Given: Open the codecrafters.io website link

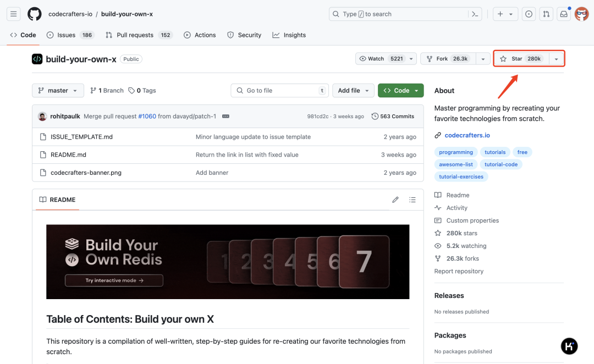Looking at the screenshot, I should pos(467,135).
